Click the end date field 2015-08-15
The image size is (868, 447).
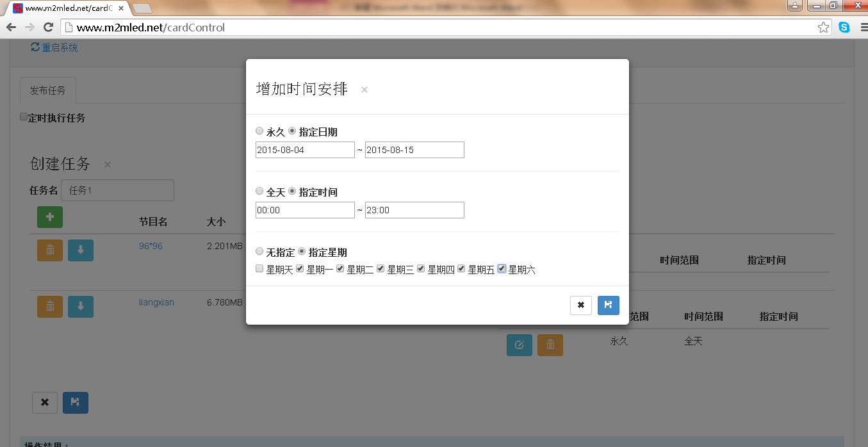414,150
